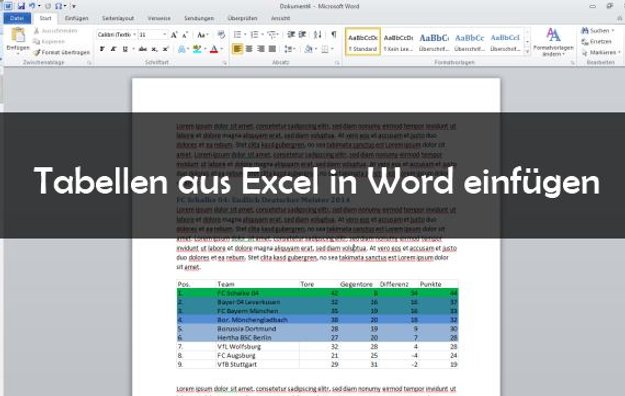The width and height of the screenshot is (625, 396).
Task: Open the Datei tab
Action: pyautogui.click(x=17, y=18)
